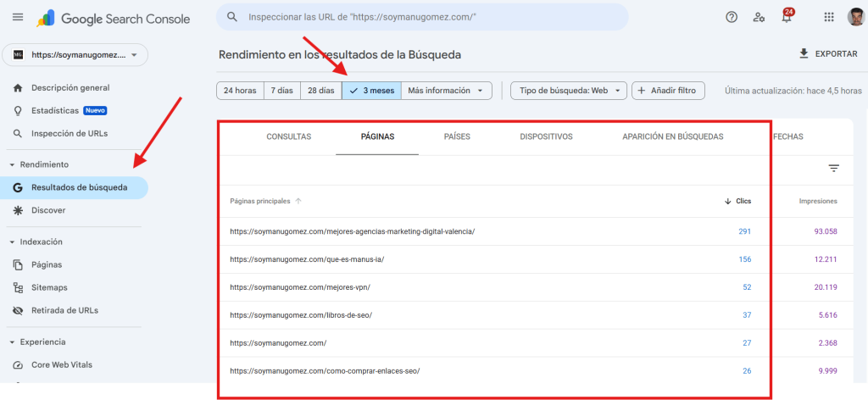Open the property selector dropdown
Image resolution: width=868 pixels, height=400 pixels.
(75, 55)
